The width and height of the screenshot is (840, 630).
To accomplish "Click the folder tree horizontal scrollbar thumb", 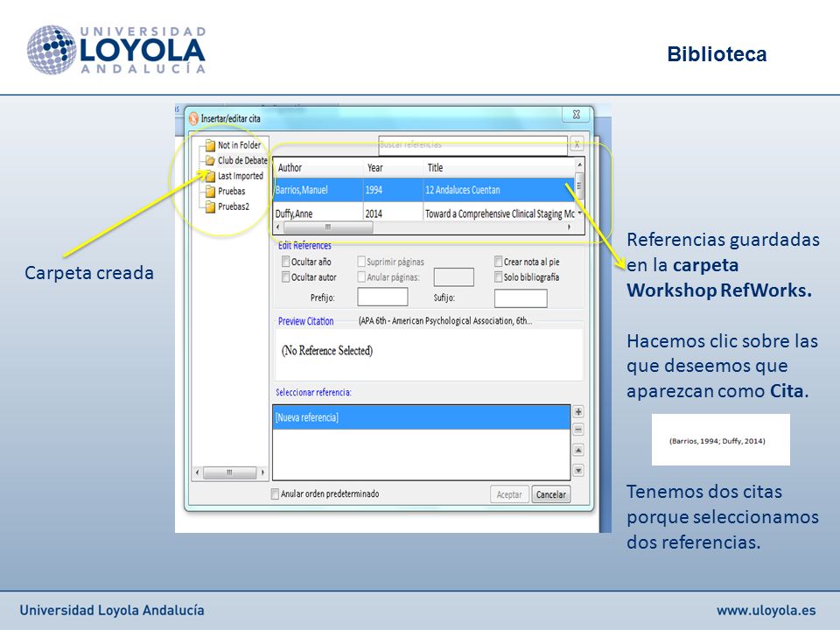I will 229,472.
